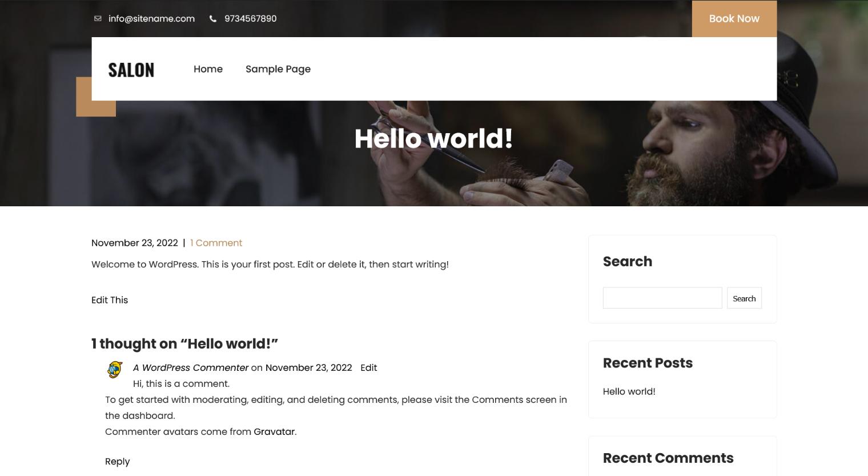This screenshot has height=476, width=868.
Task: Click the comment date November 23, 2022
Action: coord(308,368)
